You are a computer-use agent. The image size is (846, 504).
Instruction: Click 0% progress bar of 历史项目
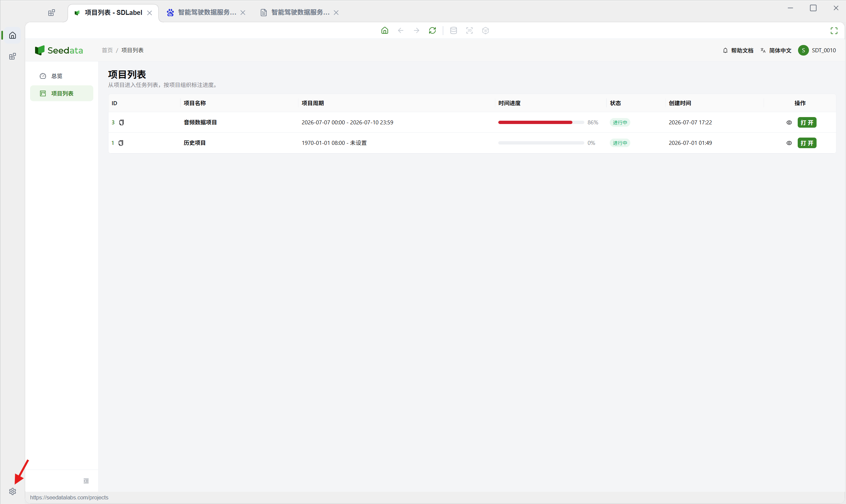(541, 143)
